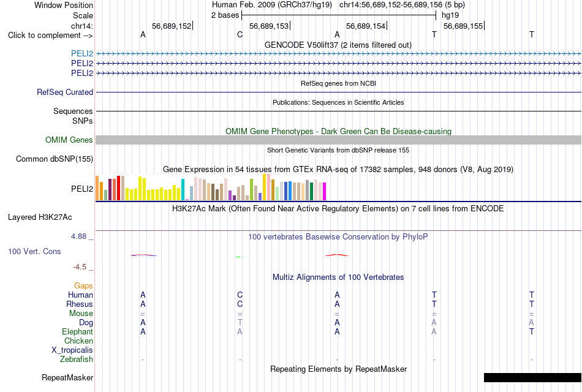Open 'RefSeq genes from NCBI' track title
582x392 pixels.
(338, 83)
